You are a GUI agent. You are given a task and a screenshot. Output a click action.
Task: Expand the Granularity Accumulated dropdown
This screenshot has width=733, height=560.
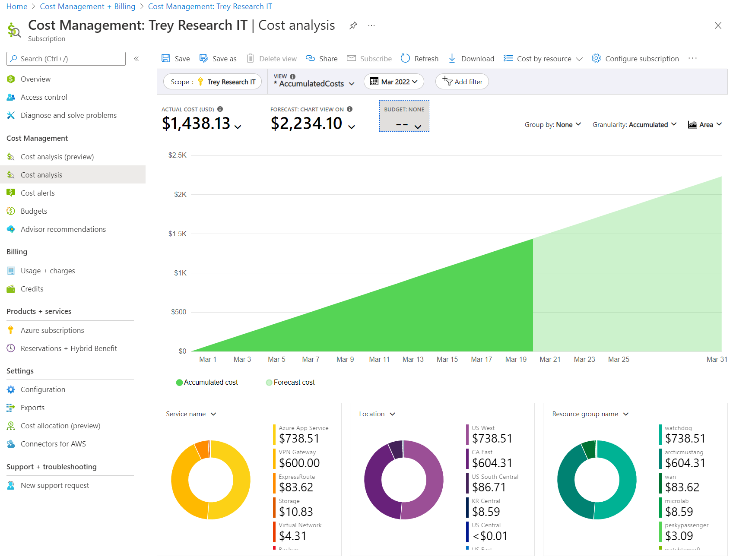click(634, 125)
